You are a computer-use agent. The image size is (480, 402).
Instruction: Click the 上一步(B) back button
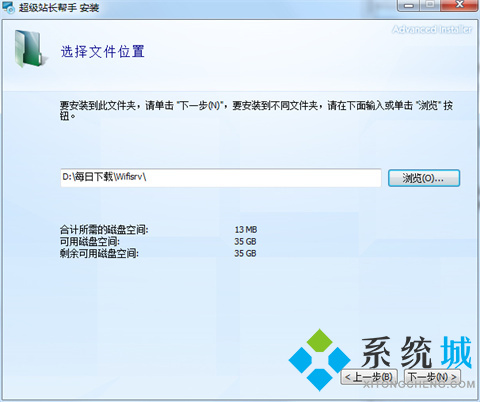point(369,377)
